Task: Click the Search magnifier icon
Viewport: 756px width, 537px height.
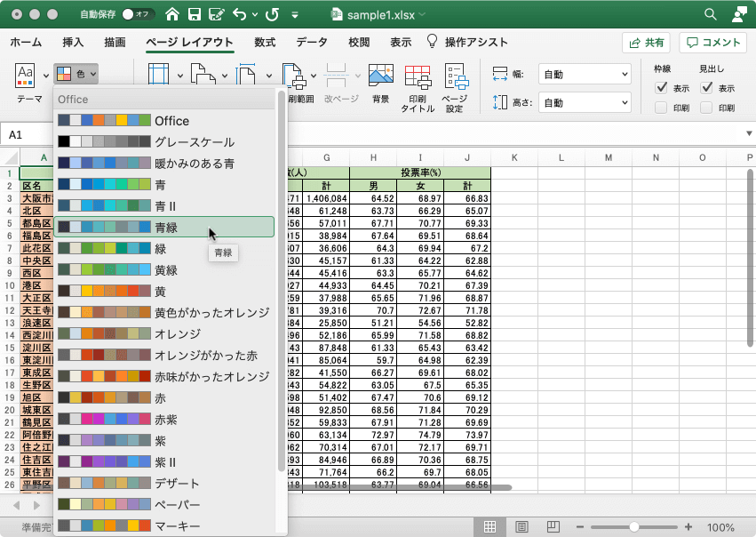Action: [x=710, y=14]
